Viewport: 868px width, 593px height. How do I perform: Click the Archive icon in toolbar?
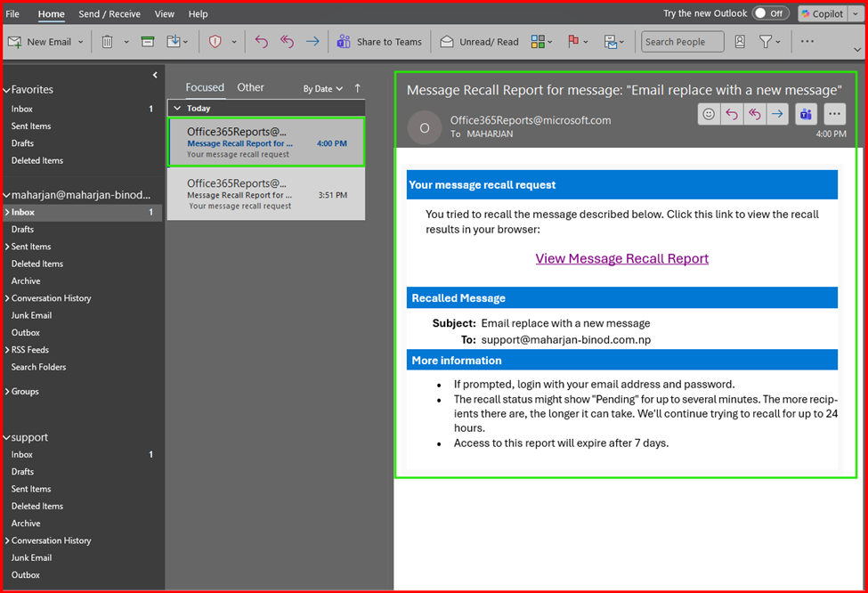click(x=148, y=42)
